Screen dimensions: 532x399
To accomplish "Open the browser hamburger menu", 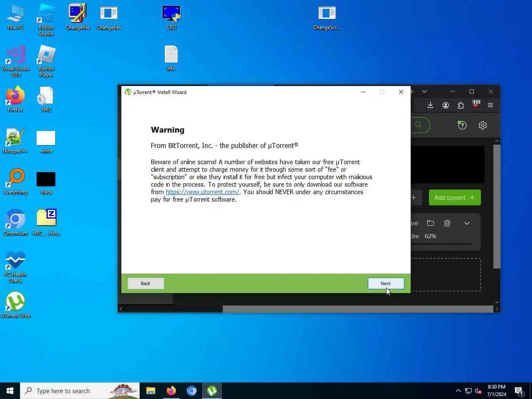I will pos(490,105).
